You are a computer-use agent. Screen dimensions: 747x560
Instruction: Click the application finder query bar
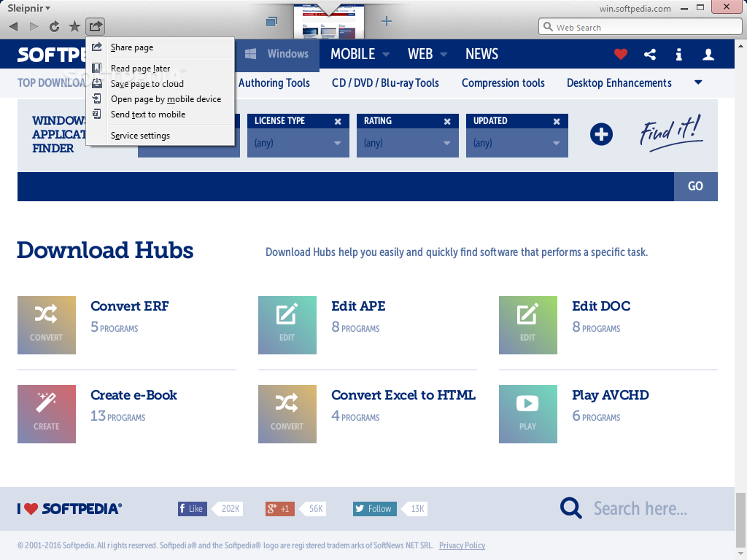click(x=346, y=186)
